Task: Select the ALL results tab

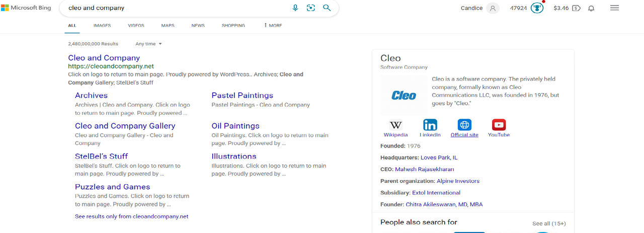Action: click(x=72, y=25)
